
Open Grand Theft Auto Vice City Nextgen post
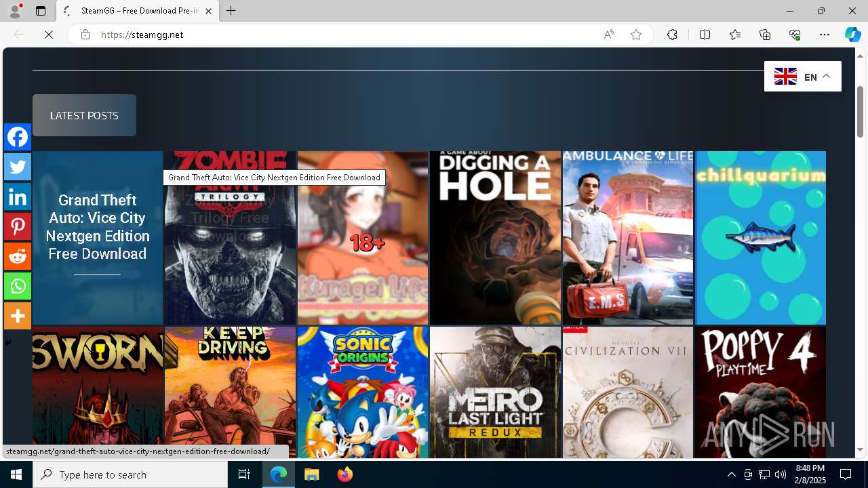98,238
